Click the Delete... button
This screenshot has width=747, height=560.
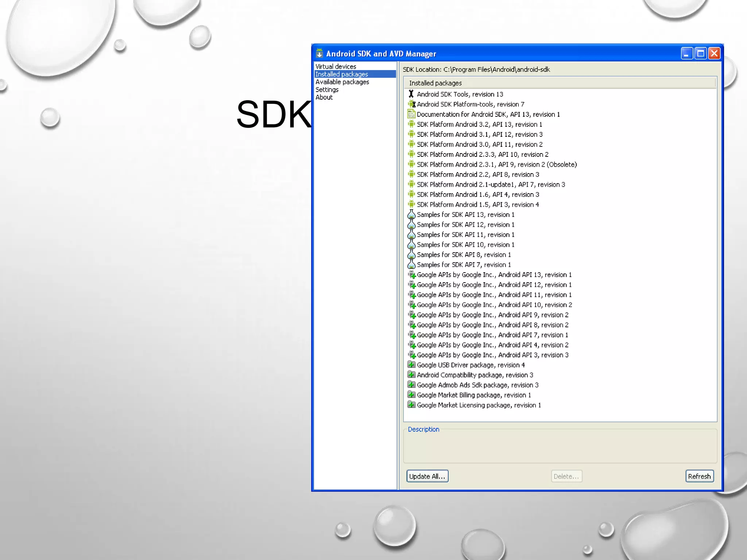[x=566, y=476]
